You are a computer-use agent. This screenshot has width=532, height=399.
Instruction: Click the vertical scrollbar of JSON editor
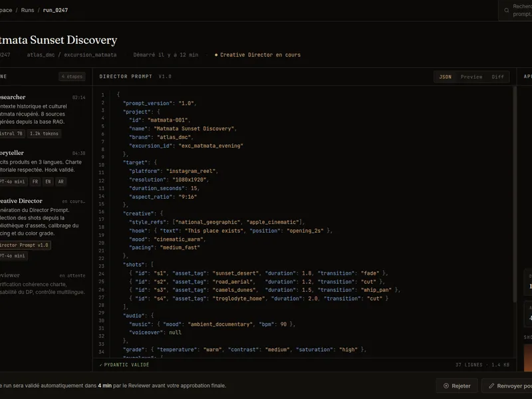click(x=514, y=194)
